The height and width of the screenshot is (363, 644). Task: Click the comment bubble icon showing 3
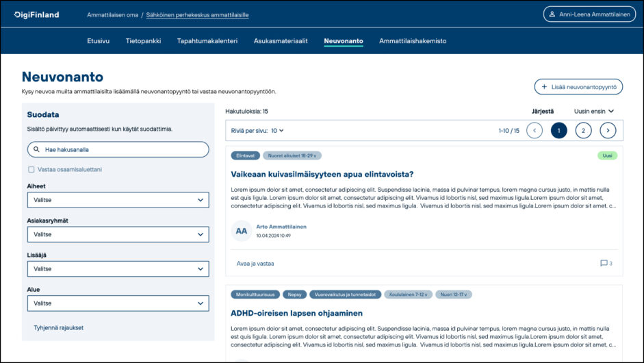point(604,263)
